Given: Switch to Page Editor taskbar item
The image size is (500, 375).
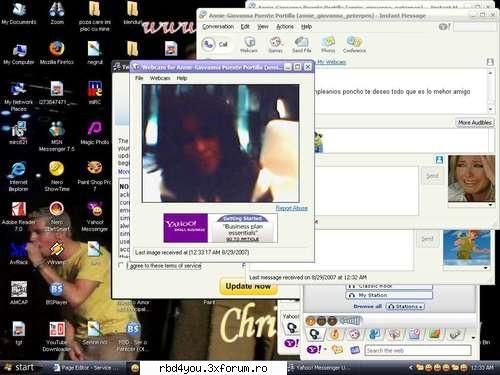Looking at the screenshot, I should pos(86,368).
